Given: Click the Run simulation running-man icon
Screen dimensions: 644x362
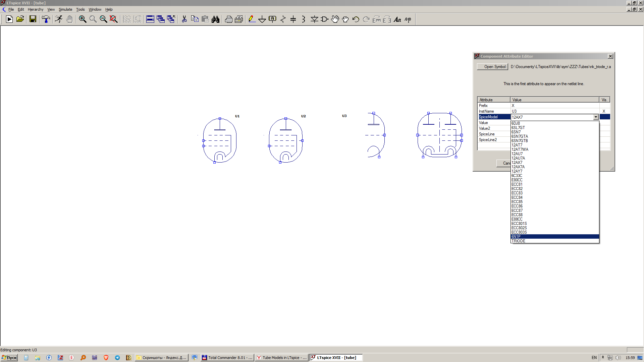Looking at the screenshot, I should [x=59, y=19].
